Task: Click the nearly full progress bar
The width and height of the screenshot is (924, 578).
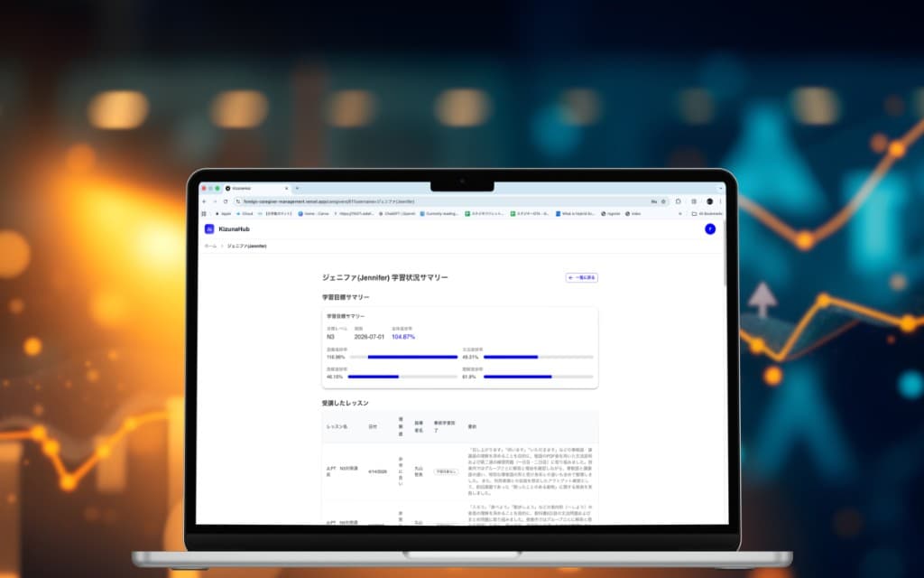Action: tap(403, 357)
